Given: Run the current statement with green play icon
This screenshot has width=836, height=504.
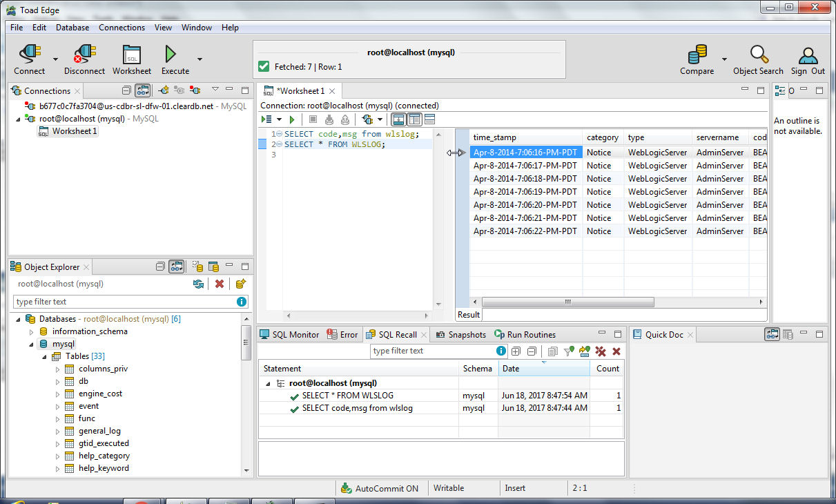Looking at the screenshot, I should [x=293, y=119].
